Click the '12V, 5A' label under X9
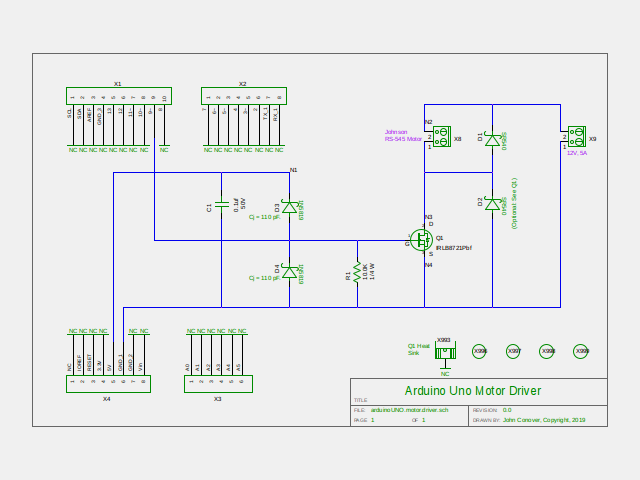Screen dimensions: 640x480 point(577,153)
